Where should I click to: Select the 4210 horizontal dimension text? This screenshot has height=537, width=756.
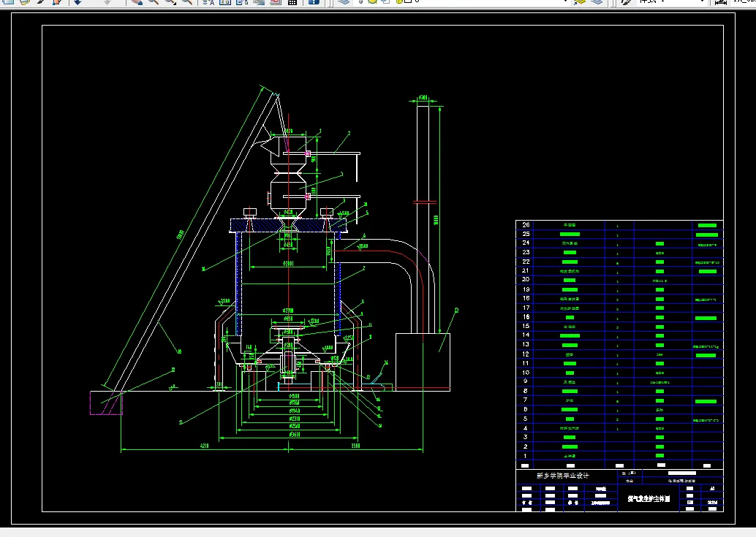pyautogui.click(x=205, y=446)
